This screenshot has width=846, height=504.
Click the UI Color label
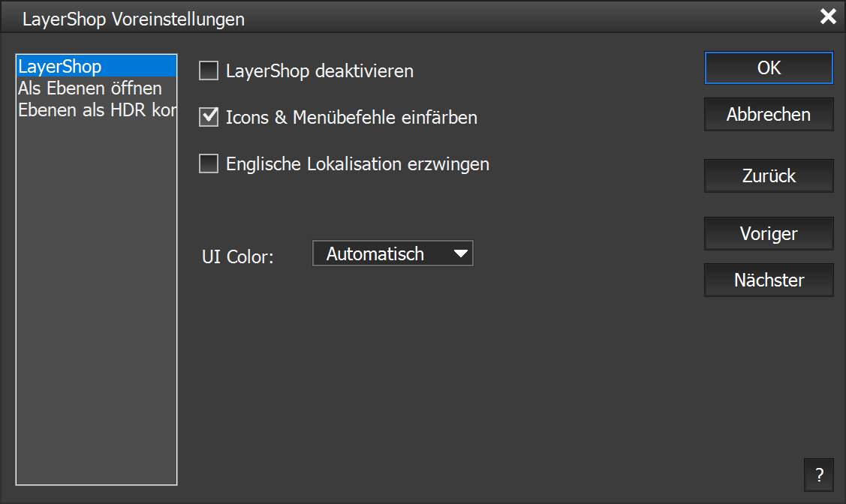pyautogui.click(x=238, y=256)
